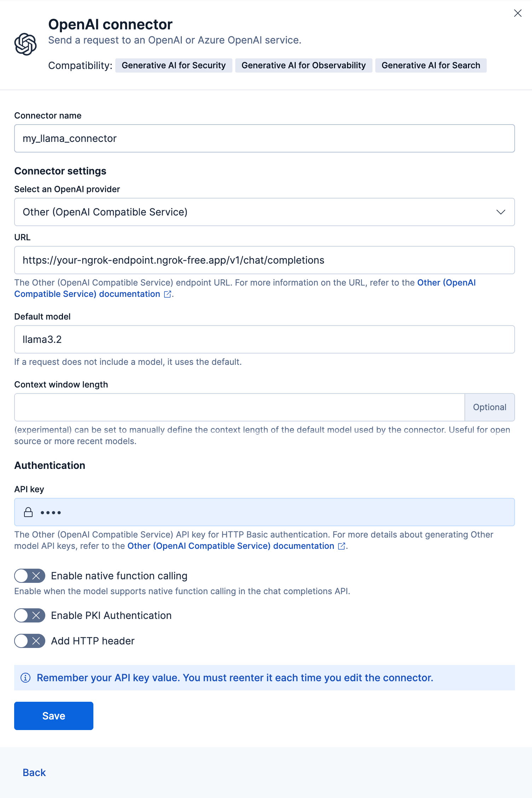The image size is (532, 798).
Task: Toggle Enable native function calling switch
Action: click(x=30, y=576)
